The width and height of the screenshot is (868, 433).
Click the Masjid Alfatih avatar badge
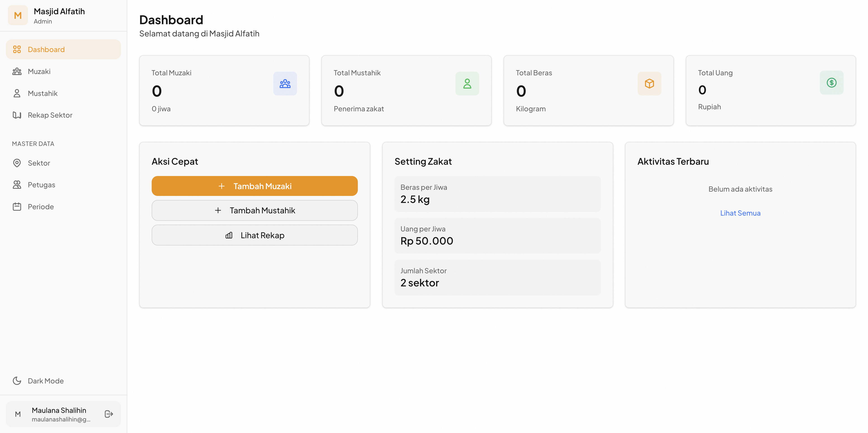pos(18,15)
